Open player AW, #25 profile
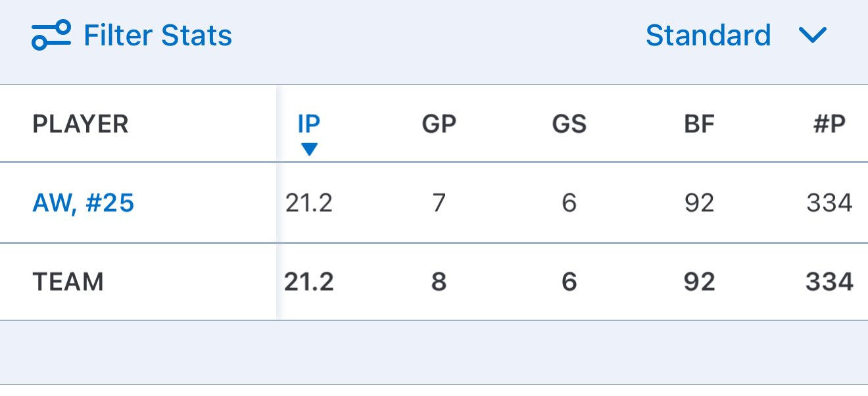The width and height of the screenshot is (868, 396). (x=83, y=203)
